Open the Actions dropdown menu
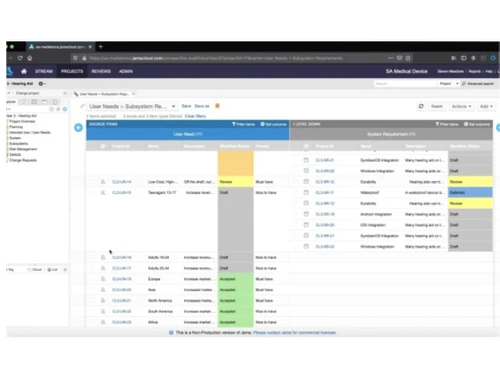The height and width of the screenshot is (375, 500). 461,106
